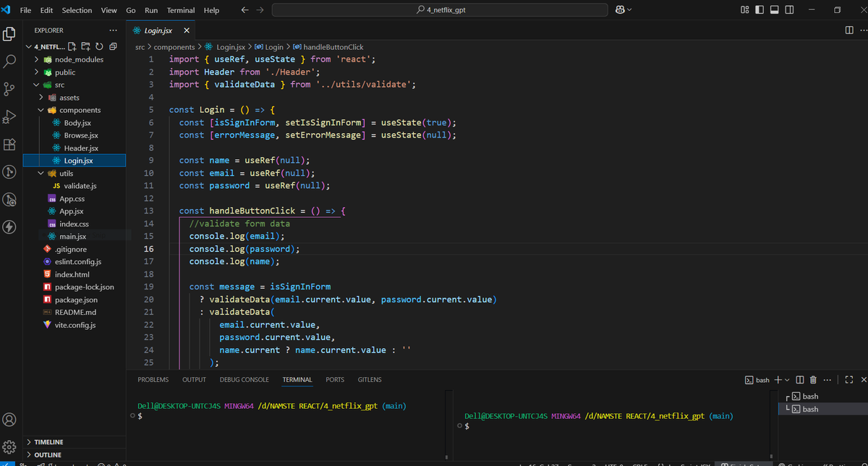Viewport: 868px width, 466px height.
Task: Switch to the PROBLEMS panel tab
Action: (x=153, y=380)
